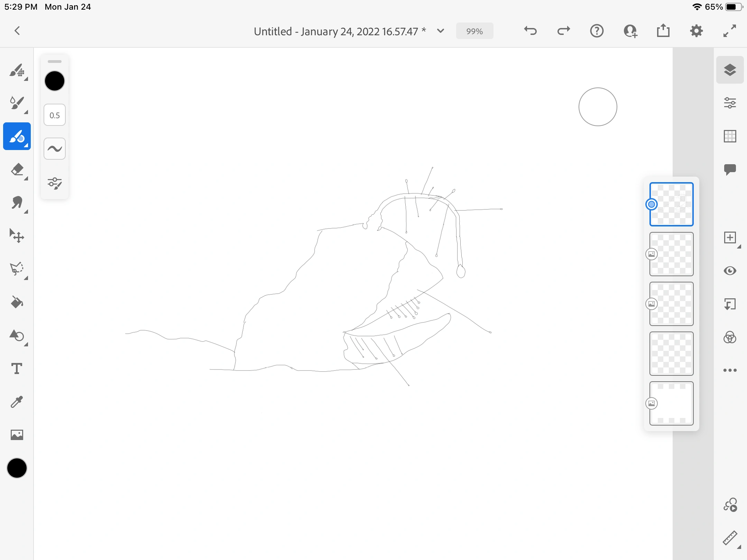Screen dimensions: 747x560
Task: Toggle full screen mode
Action: (730, 31)
